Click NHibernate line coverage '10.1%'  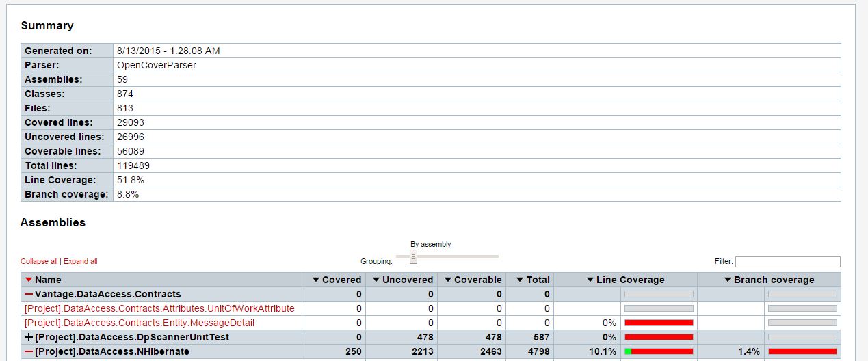[x=604, y=351]
